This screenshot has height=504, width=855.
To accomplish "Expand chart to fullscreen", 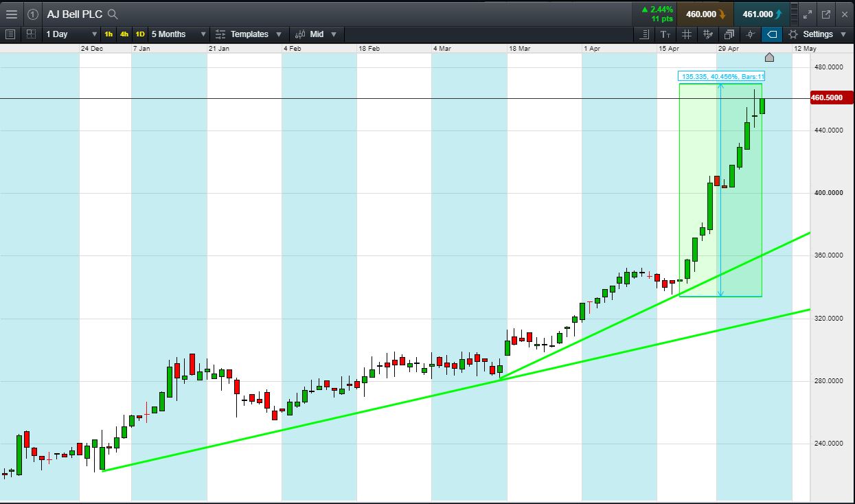I will (x=808, y=14).
